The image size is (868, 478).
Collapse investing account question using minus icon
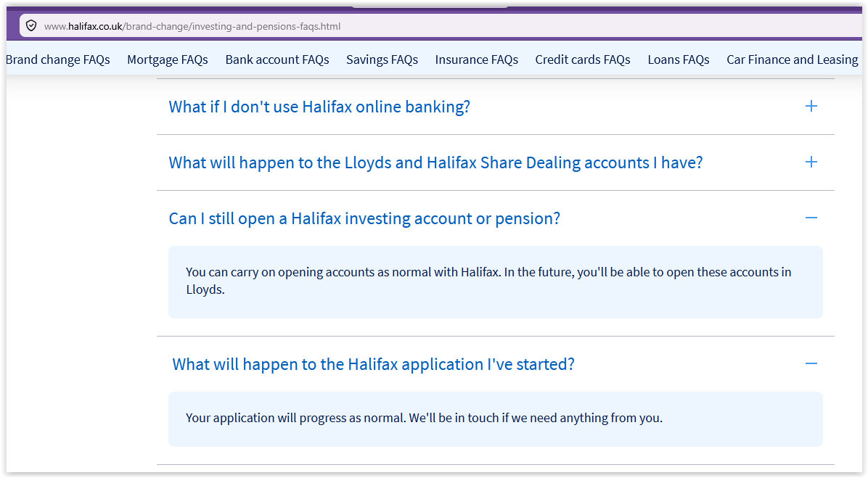[811, 218]
